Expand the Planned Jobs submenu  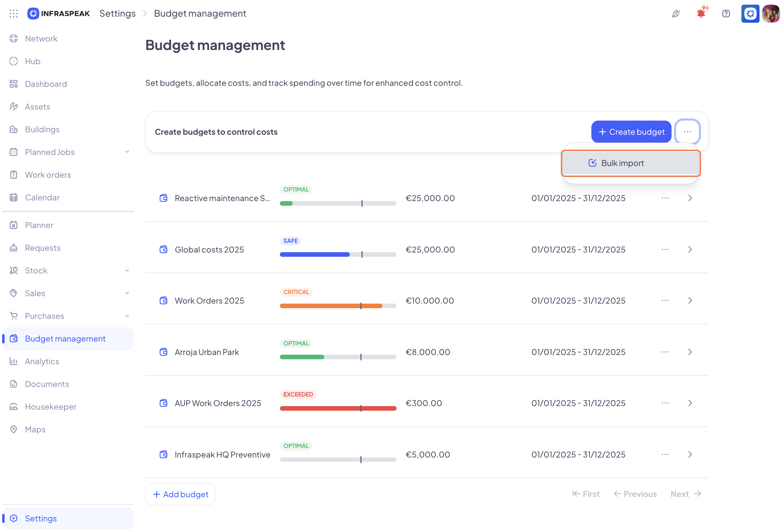[127, 152]
